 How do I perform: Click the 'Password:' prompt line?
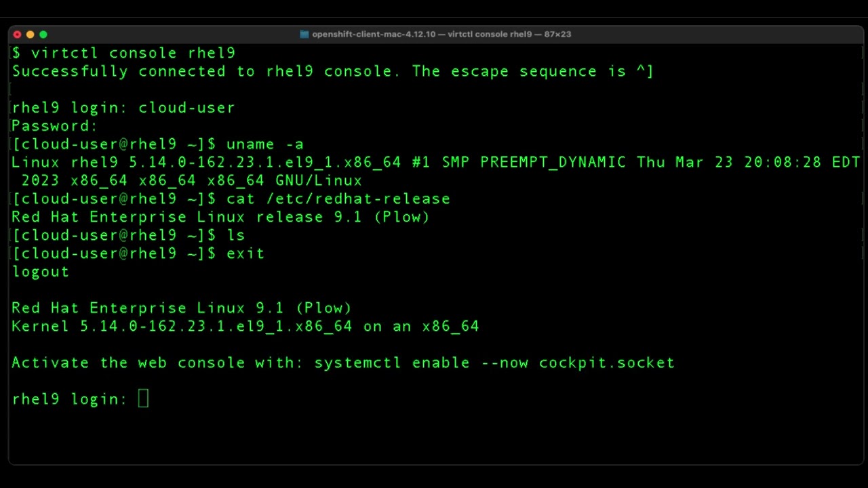click(55, 126)
